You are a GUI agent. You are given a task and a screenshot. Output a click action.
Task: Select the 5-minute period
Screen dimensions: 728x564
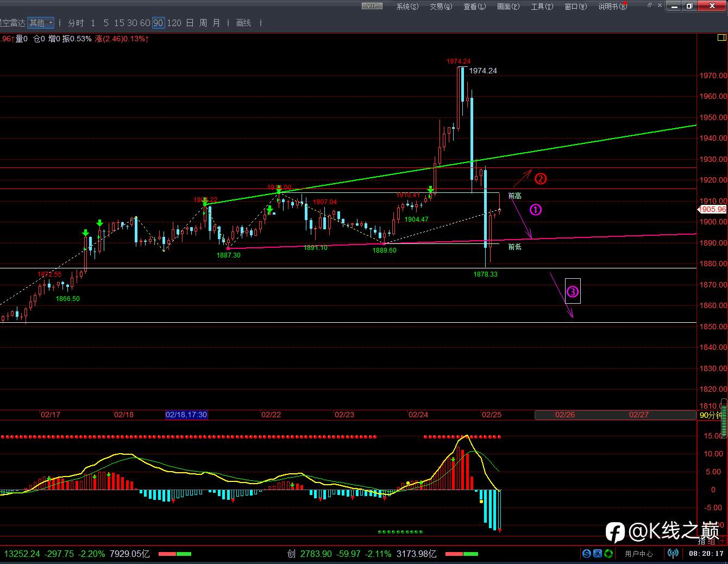click(106, 23)
